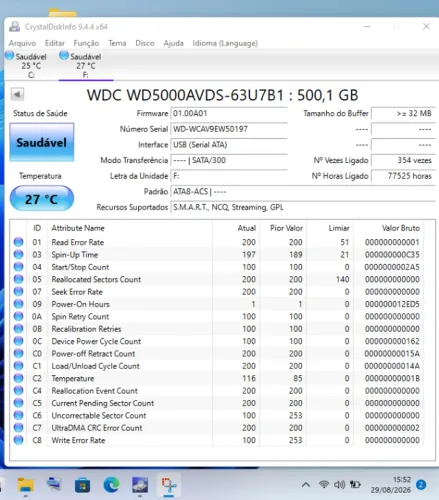Screen dimensions: 439x500
Task: Click the Atual column header
Action: pos(246,228)
